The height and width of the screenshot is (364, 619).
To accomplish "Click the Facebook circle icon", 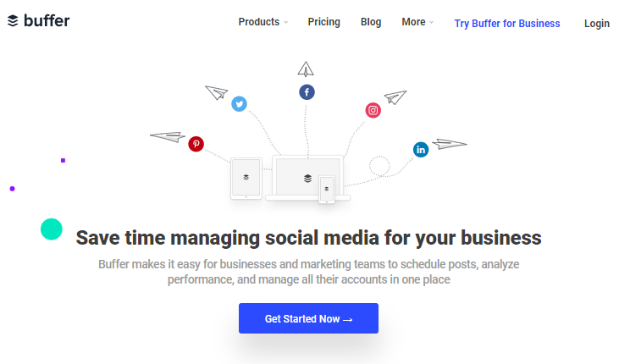I will [307, 92].
